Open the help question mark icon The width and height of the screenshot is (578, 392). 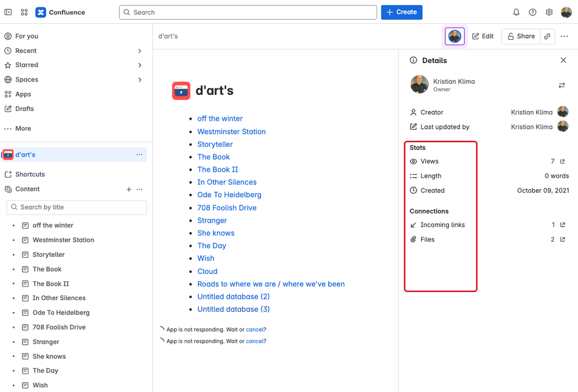tap(533, 12)
